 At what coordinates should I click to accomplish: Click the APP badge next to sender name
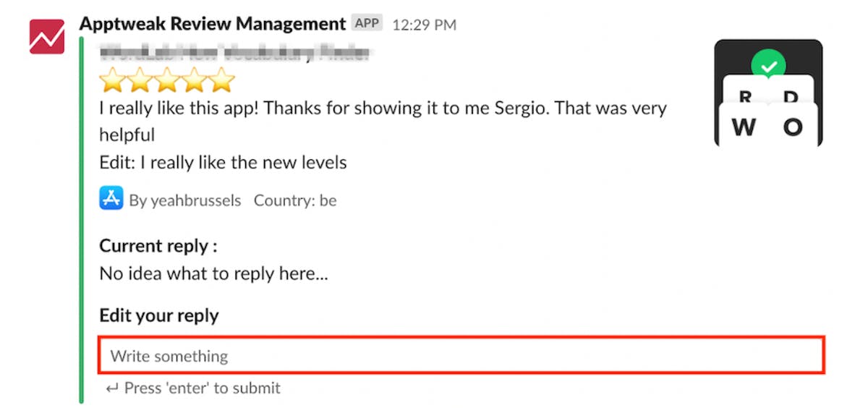(367, 23)
